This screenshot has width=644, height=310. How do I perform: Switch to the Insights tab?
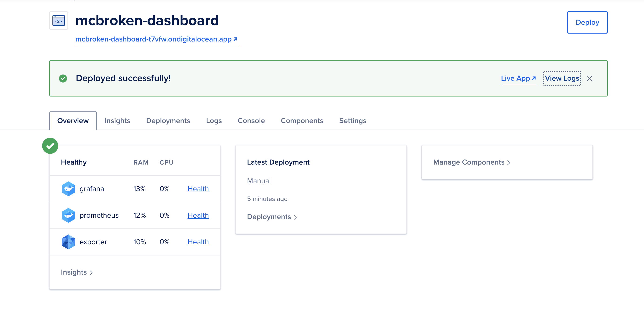tap(117, 121)
